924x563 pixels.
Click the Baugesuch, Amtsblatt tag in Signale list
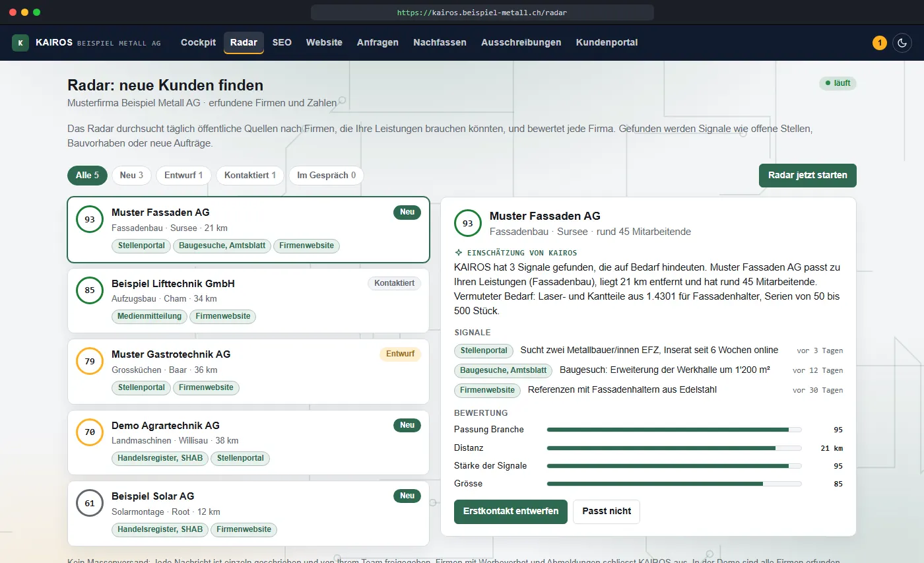[503, 371]
